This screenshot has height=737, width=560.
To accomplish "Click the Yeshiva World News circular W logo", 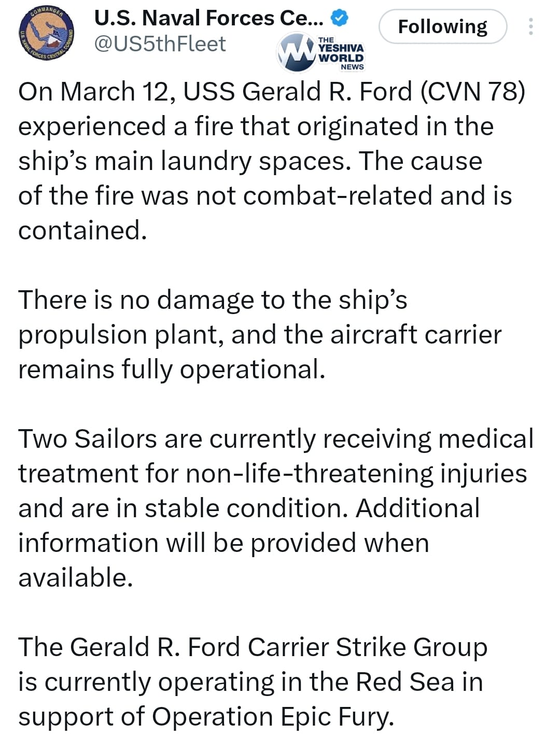I will (x=296, y=52).
